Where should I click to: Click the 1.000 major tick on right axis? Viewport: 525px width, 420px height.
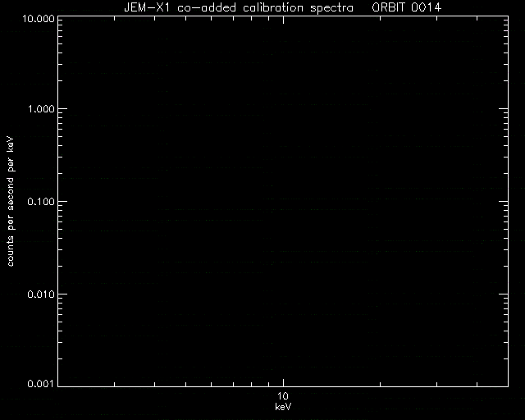point(504,108)
